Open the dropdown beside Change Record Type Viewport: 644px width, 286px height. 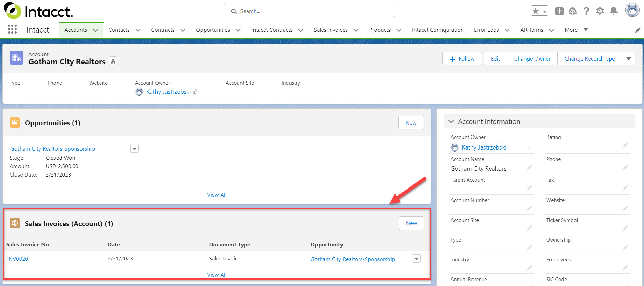coord(629,58)
